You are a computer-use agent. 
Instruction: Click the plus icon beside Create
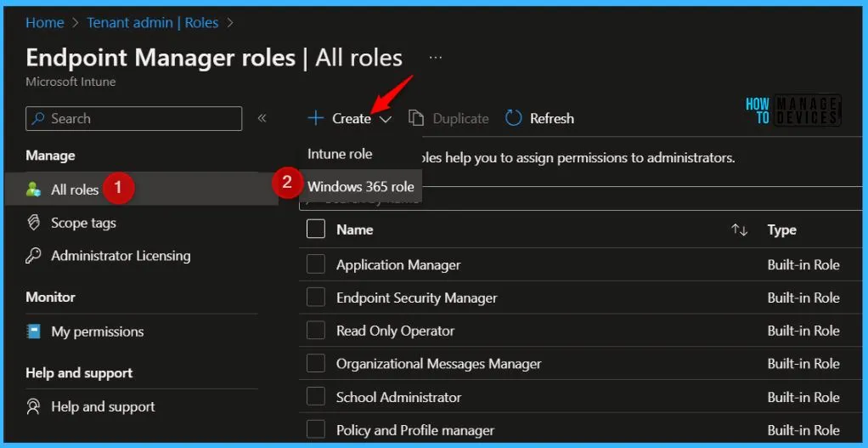[316, 118]
